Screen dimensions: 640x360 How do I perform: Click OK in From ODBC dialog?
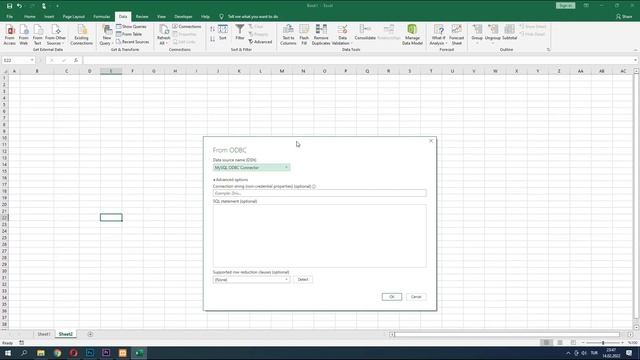[391, 297]
